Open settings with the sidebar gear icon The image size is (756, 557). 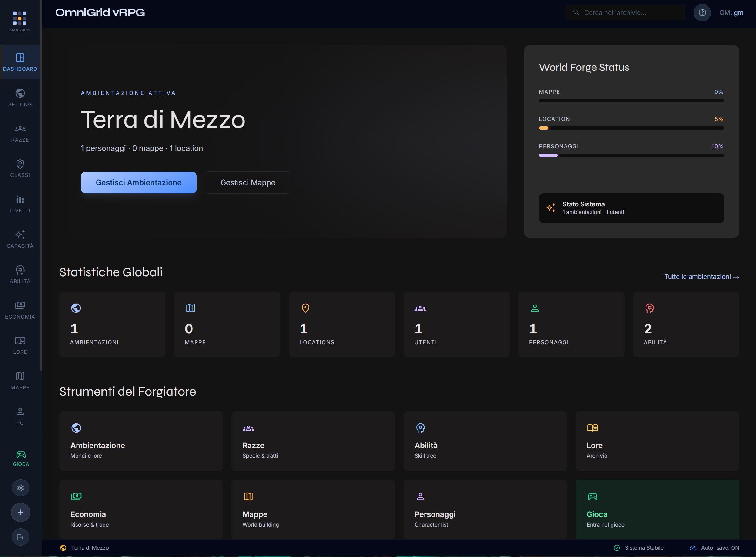tap(21, 488)
